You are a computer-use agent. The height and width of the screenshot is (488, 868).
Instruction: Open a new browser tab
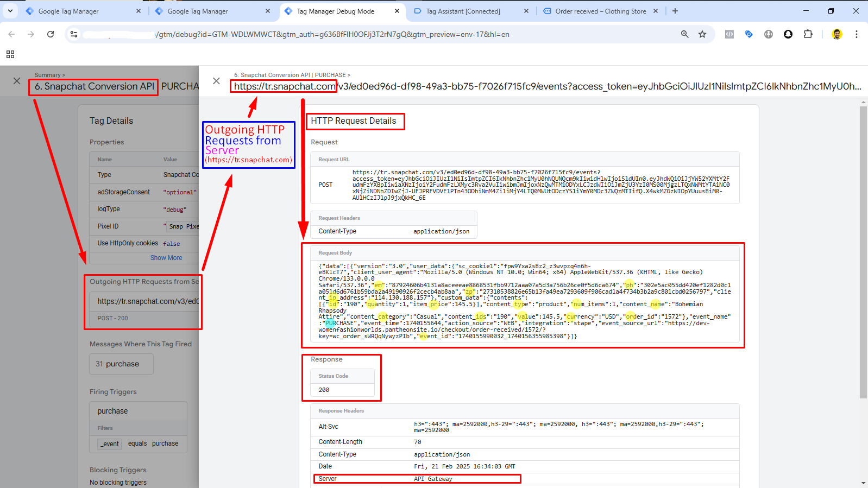[675, 11]
